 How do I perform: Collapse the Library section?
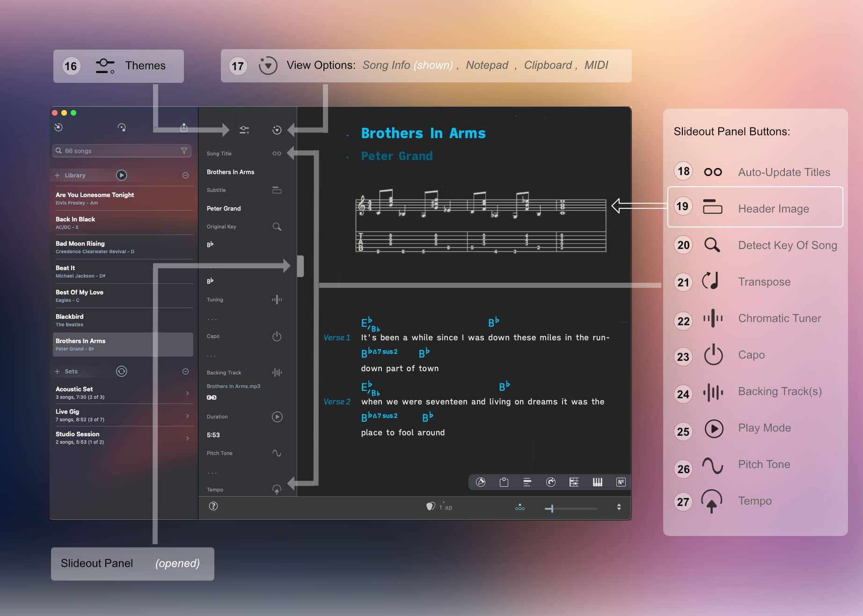click(x=185, y=175)
